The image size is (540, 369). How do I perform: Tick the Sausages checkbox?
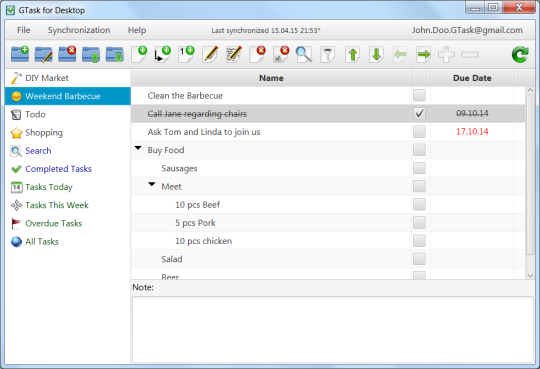pyautogui.click(x=419, y=168)
